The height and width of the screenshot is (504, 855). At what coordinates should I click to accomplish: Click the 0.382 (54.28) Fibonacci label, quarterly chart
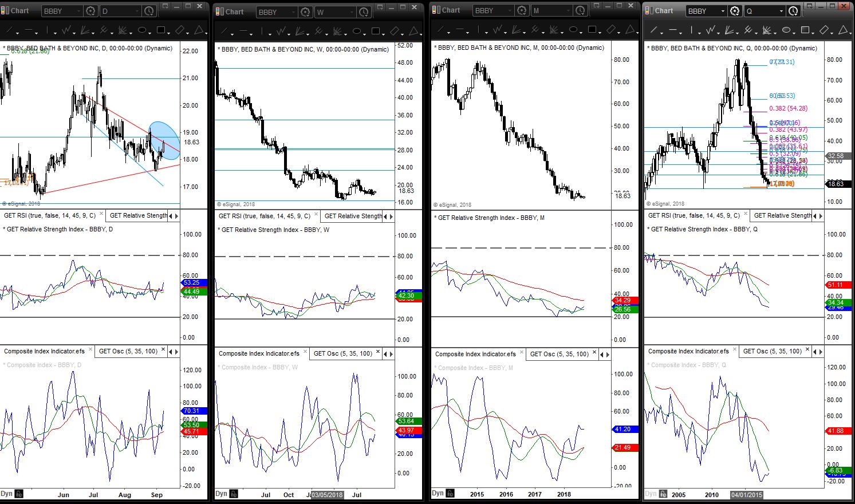pos(788,108)
